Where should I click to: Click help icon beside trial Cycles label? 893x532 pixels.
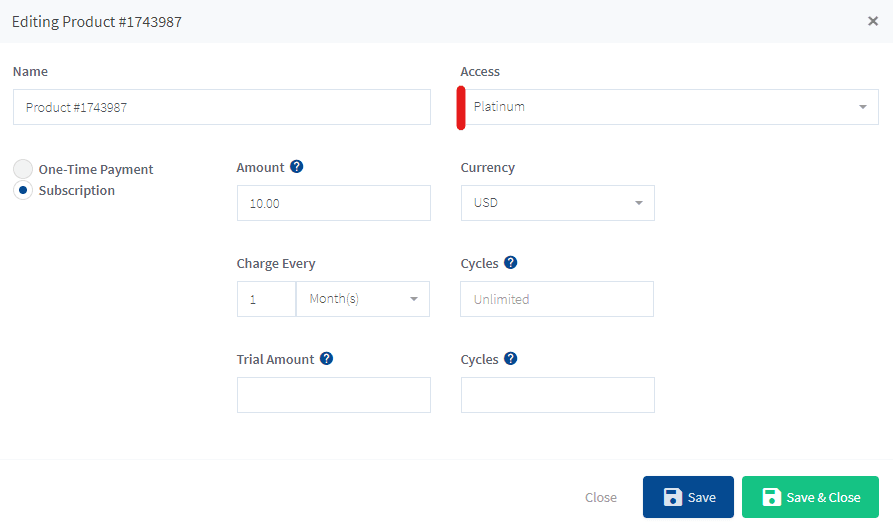click(510, 359)
